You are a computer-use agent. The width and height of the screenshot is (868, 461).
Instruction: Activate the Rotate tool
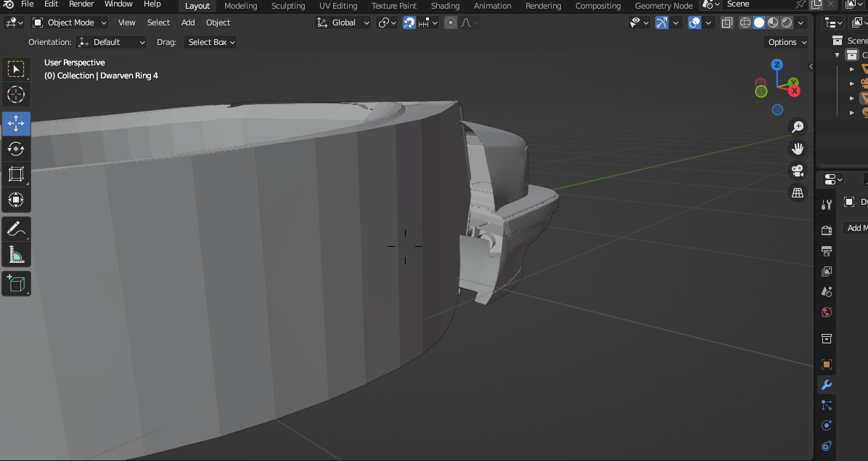coord(16,149)
